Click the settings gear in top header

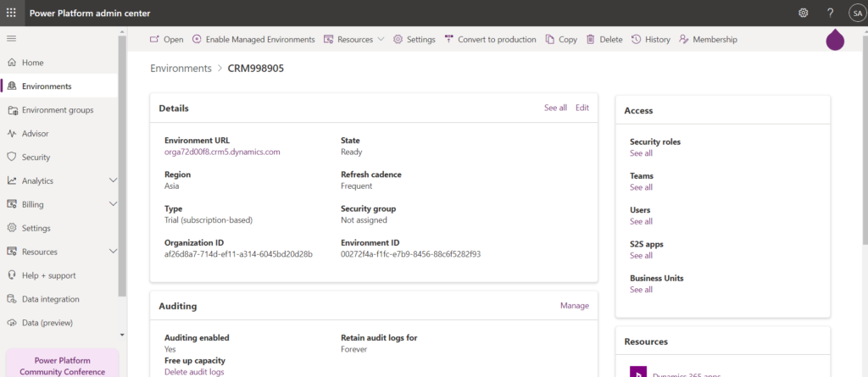coord(804,13)
